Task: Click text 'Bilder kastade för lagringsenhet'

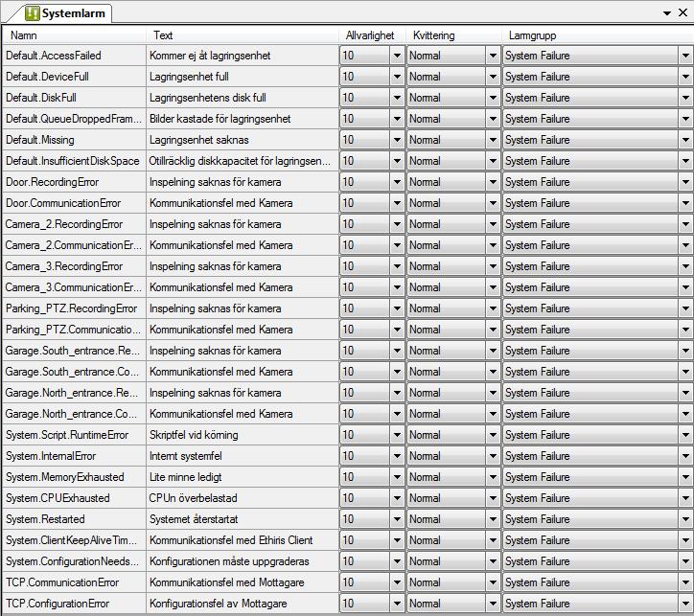Action: tap(220, 119)
